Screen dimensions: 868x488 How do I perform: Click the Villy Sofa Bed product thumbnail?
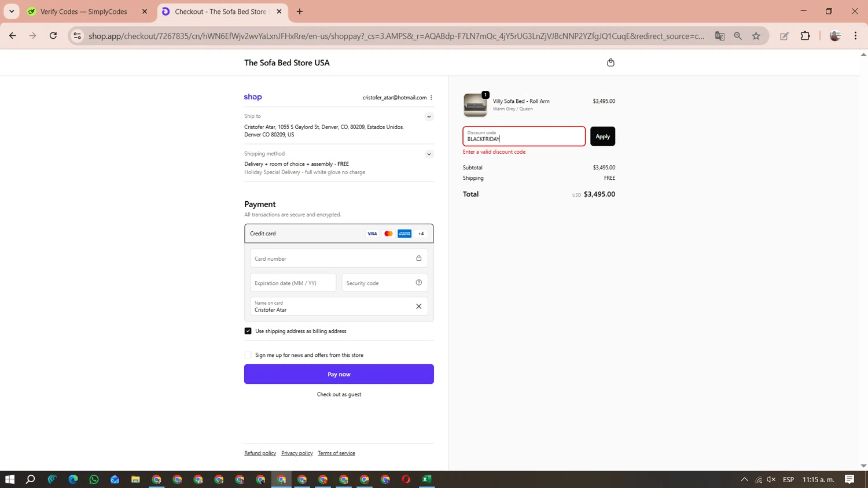click(x=475, y=105)
